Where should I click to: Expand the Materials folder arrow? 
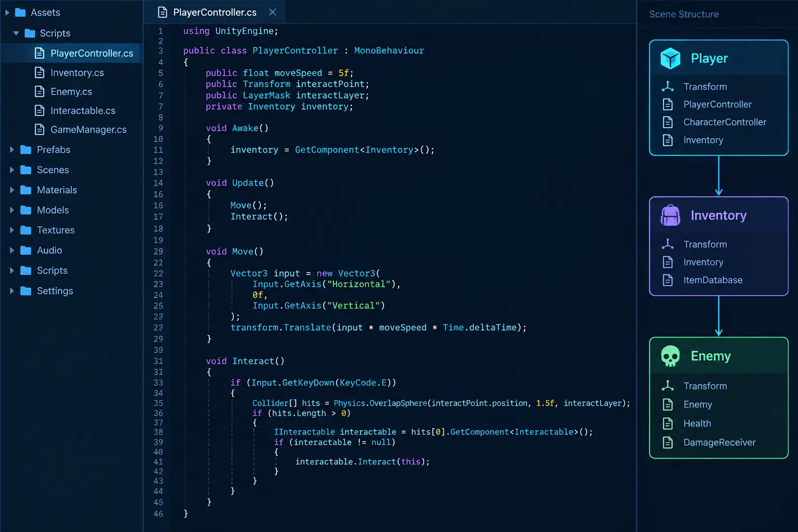coord(12,190)
